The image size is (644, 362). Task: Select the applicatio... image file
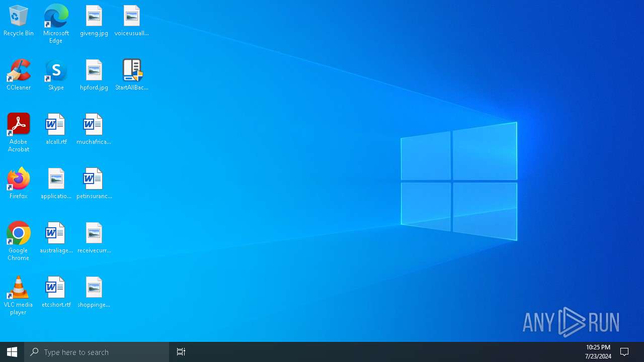point(56,184)
